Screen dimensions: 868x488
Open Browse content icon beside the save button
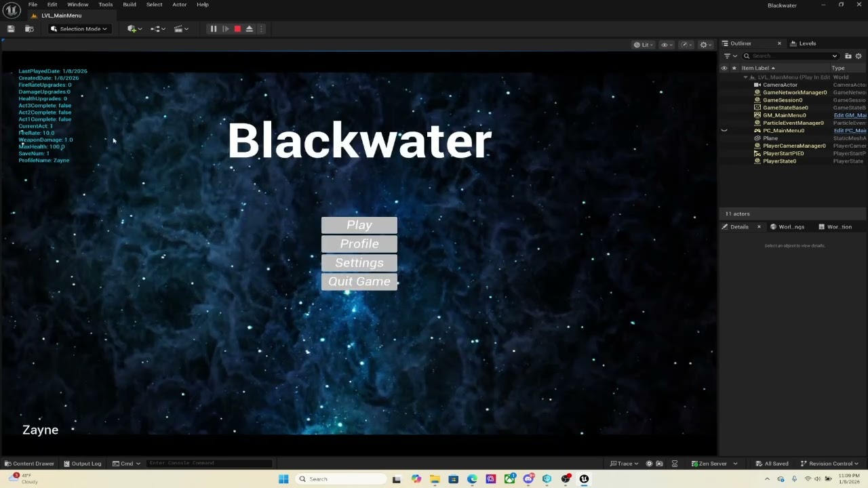coord(29,28)
